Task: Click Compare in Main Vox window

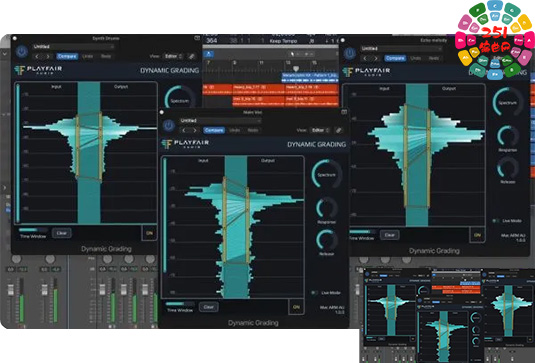Action: (214, 130)
